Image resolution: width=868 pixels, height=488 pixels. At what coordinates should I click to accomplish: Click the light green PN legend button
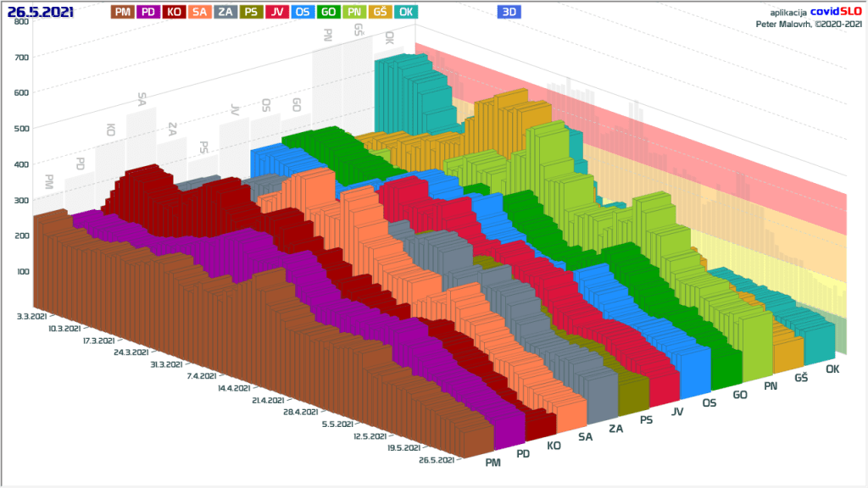pyautogui.click(x=354, y=12)
